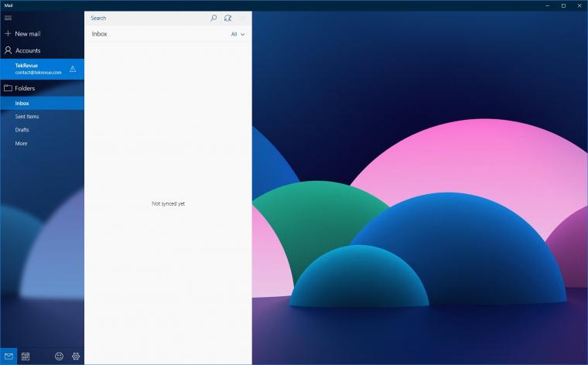The image size is (588, 365).
Task: Collapse the hamburger navigation menu
Action: click(8, 18)
